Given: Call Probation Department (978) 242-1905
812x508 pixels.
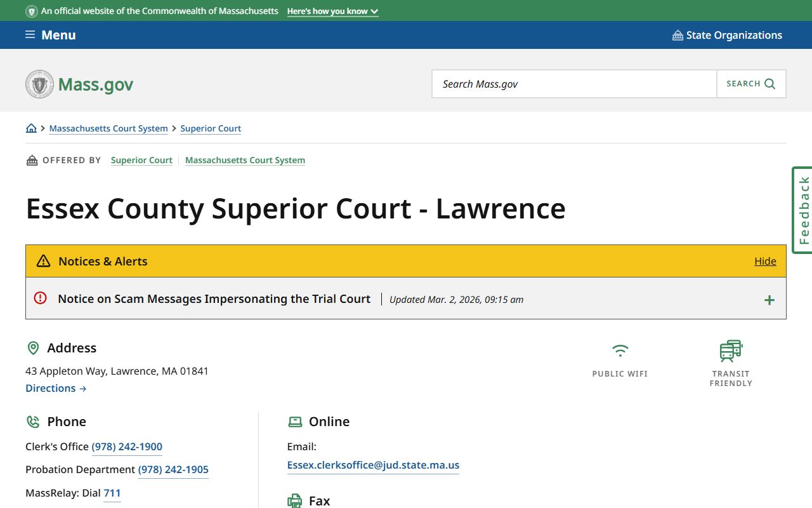Looking at the screenshot, I should pos(173,469).
